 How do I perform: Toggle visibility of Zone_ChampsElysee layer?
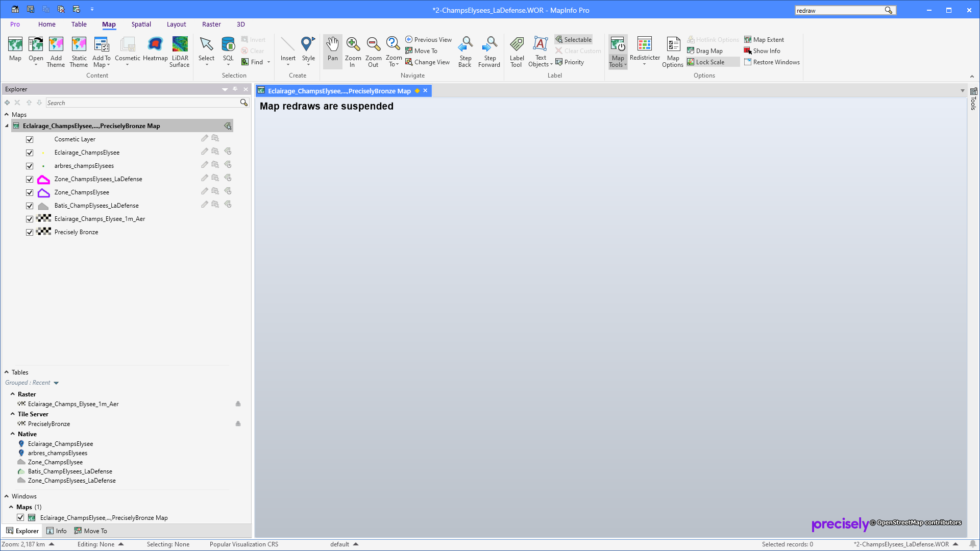[30, 192]
